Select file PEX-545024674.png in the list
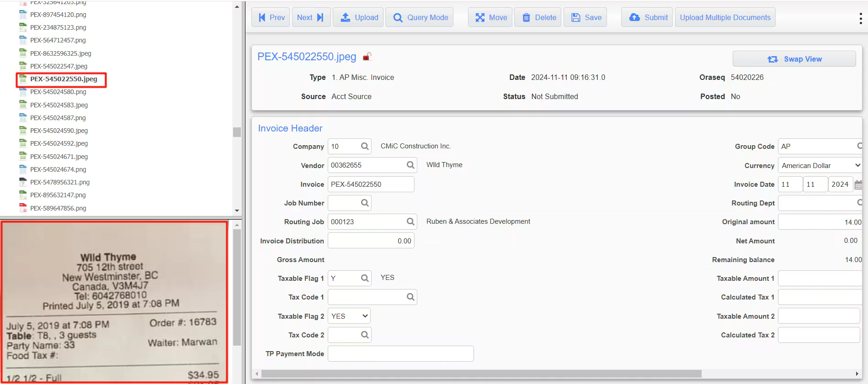 click(x=58, y=169)
